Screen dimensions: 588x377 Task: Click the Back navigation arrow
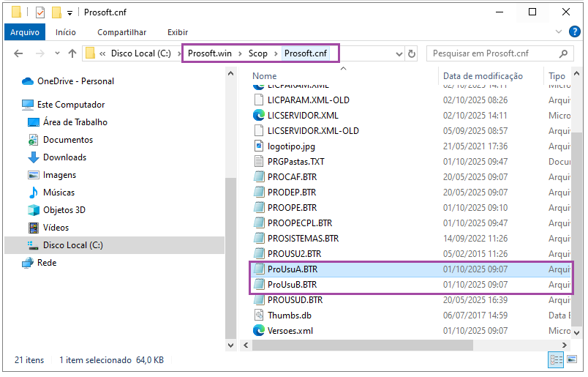18,53
